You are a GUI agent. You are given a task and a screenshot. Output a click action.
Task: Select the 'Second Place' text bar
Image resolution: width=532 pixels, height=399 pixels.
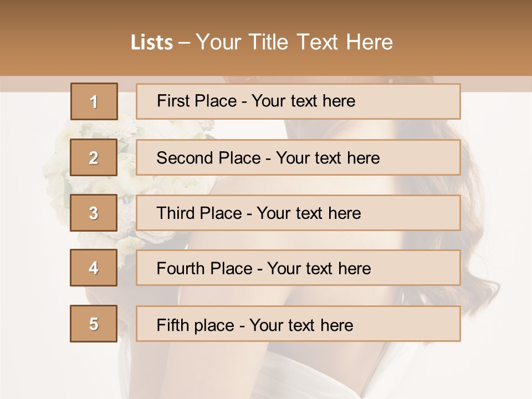298,157
